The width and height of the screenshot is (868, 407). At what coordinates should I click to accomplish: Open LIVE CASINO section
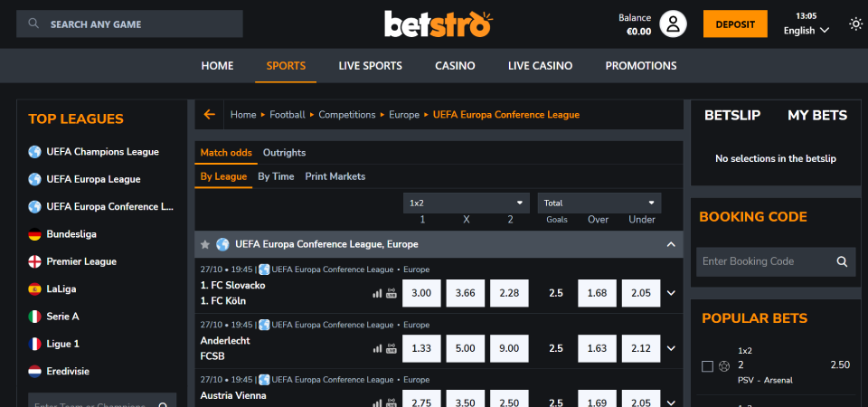tap(541, 66)
